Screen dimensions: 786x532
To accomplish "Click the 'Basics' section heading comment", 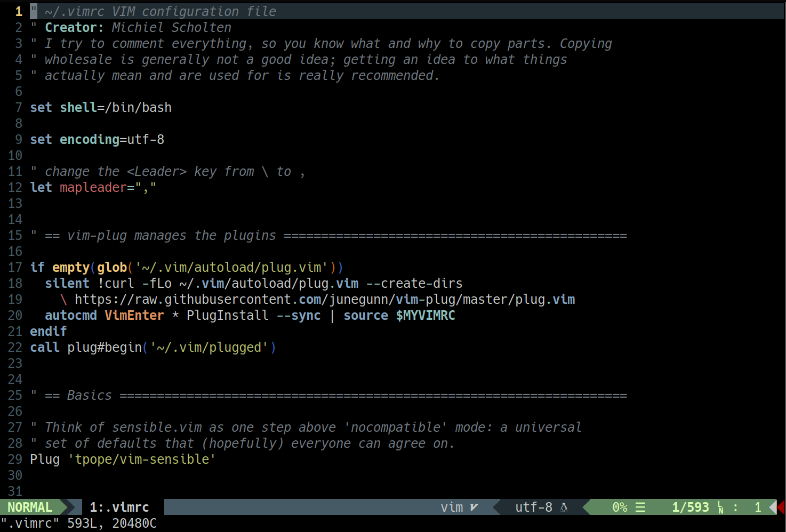I will 90,396.
